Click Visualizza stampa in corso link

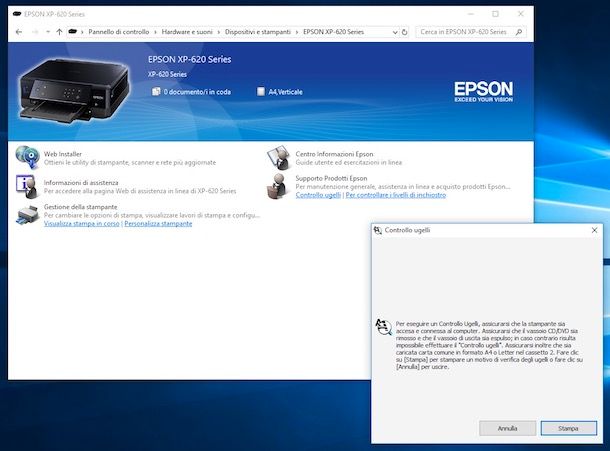tap(82, 224)
